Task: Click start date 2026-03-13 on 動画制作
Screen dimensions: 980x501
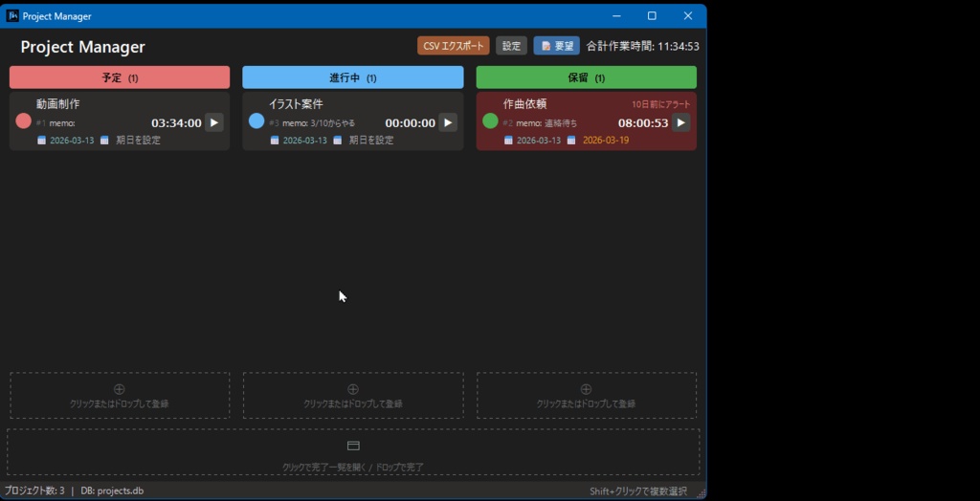Action: (x=72, y=141)
